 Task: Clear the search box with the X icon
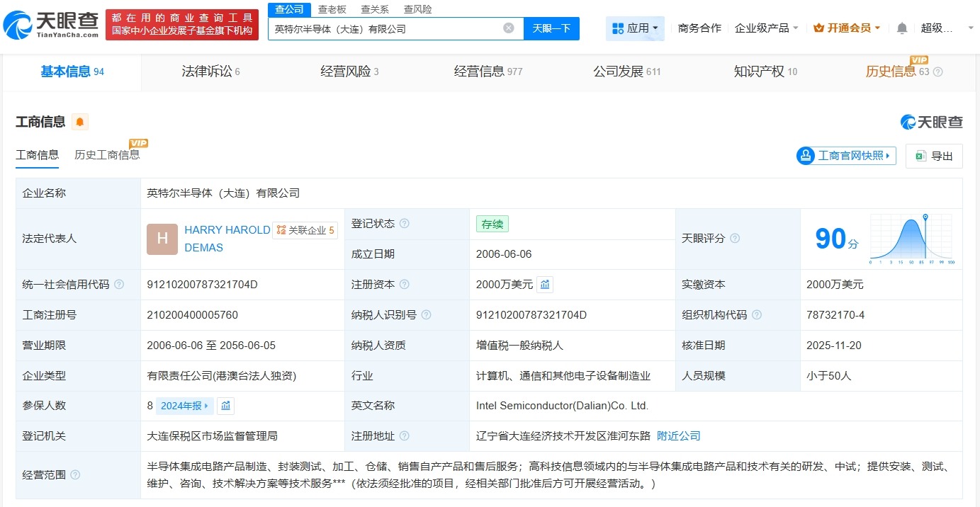(x=507, y=28)
